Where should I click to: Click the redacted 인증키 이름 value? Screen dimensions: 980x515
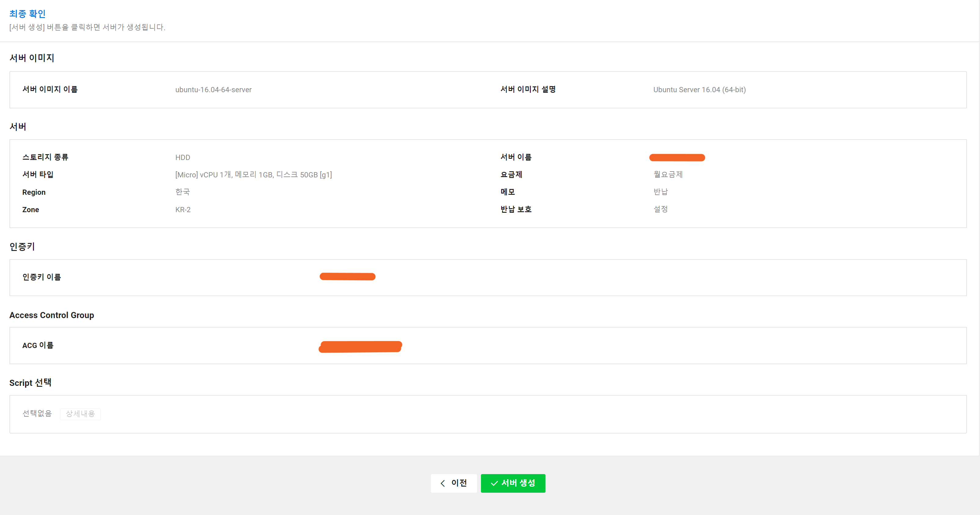[347, 277]
